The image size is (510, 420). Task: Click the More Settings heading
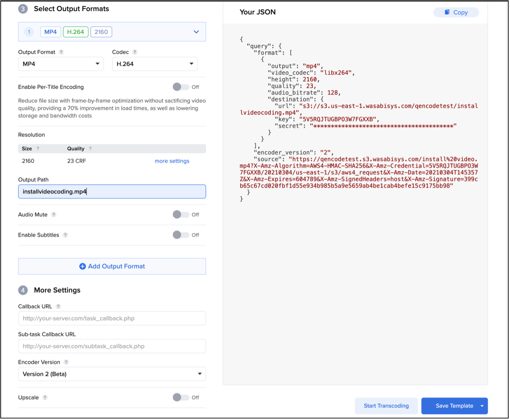tap(57, 290)
